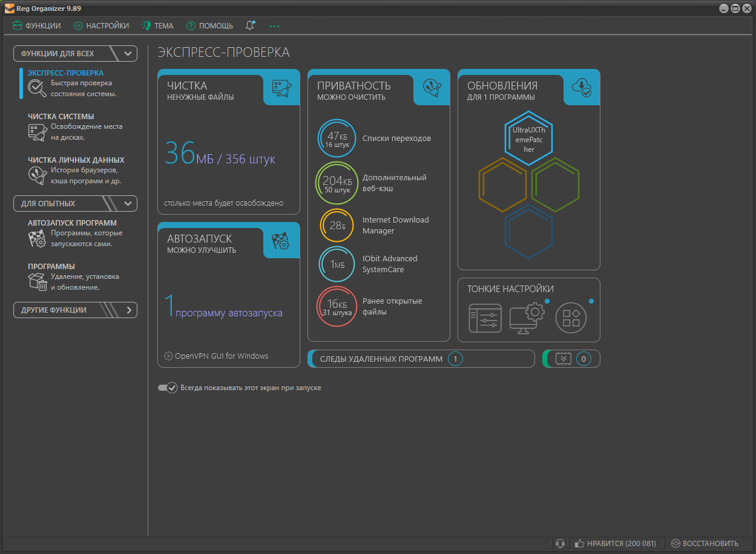Click the headset support icon in status bar

(560, 543)
